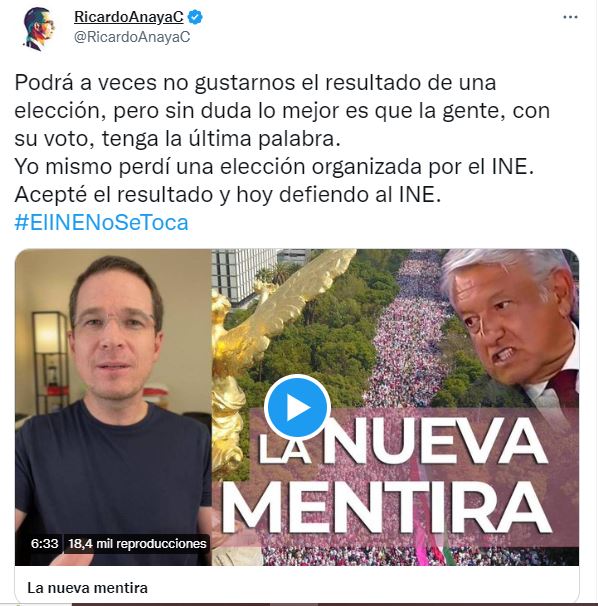This screenshot has width=598, height=606.
Task: Click the tweet line starting 'Podrá a veces'
Action: tap(255, 83)
